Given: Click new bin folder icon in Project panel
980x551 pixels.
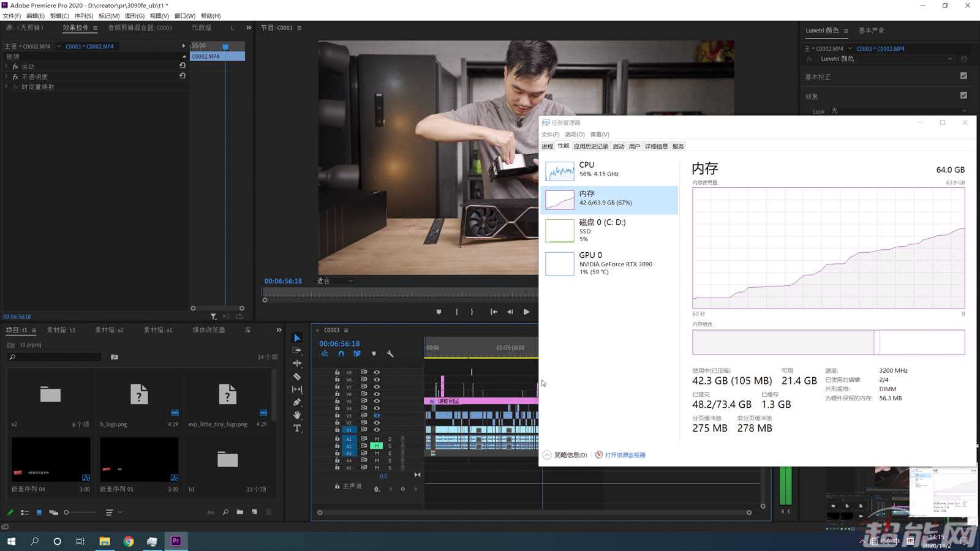Looking at the screenshot, I should pyautogui.click(x=240, y=512).
